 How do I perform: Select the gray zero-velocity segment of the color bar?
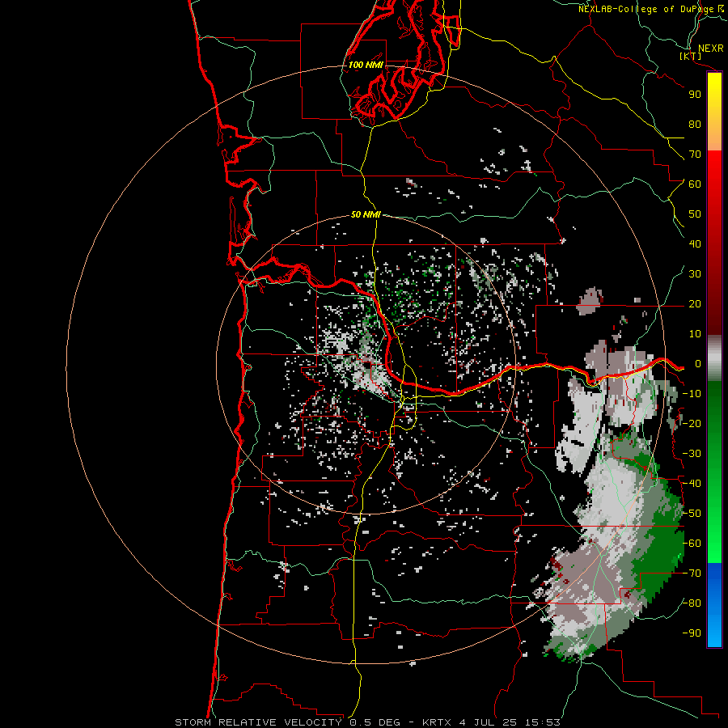714,358
